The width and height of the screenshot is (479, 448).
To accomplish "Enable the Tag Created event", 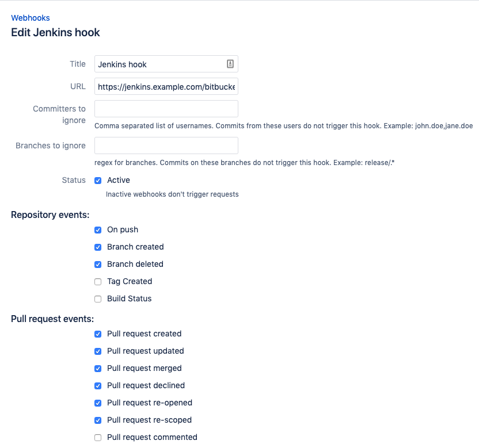I will (x=98, y=282).
